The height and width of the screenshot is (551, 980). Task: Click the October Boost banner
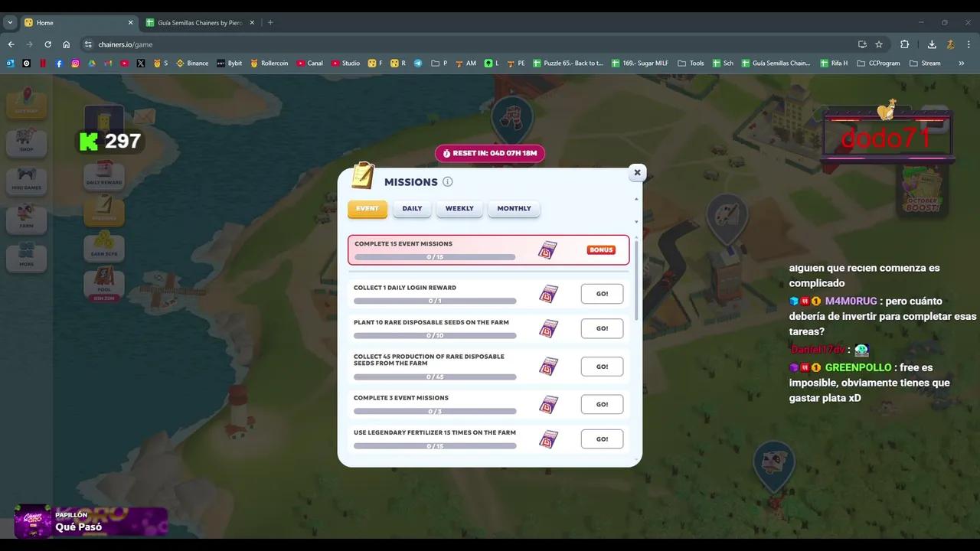tap(922, 191)
